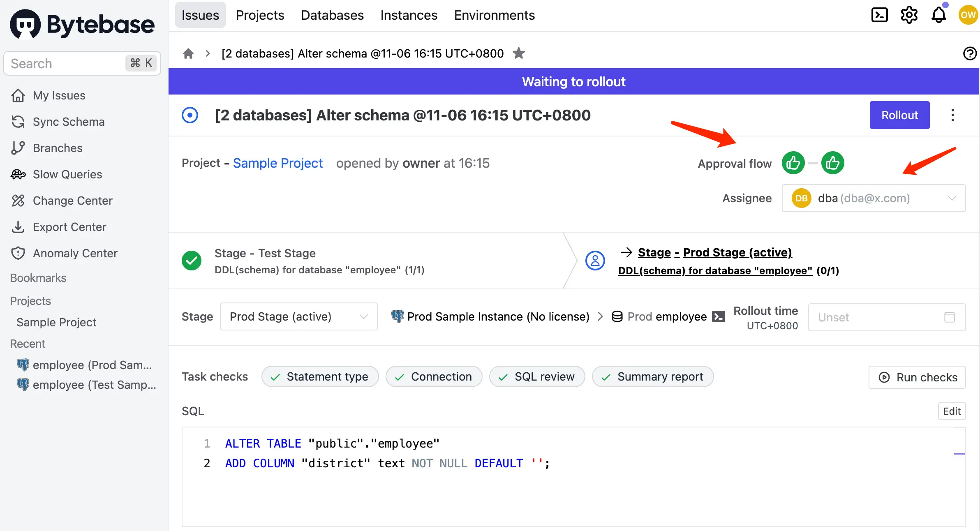The width and height of the screenshot is (980, 531).
Task: Open recent employee (Prod Sam...) database
Action: point(85,365)
